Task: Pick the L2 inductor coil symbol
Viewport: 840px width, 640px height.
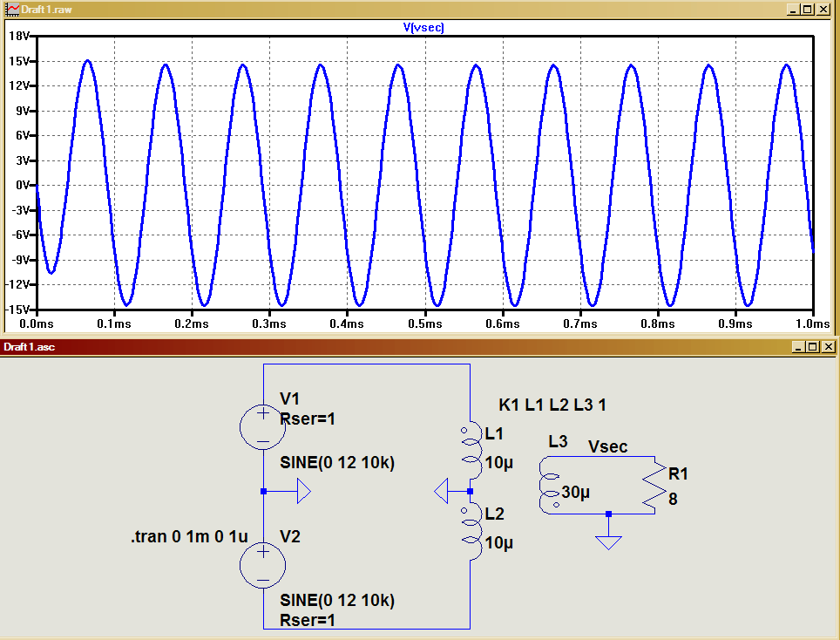Action: point(471,531)
